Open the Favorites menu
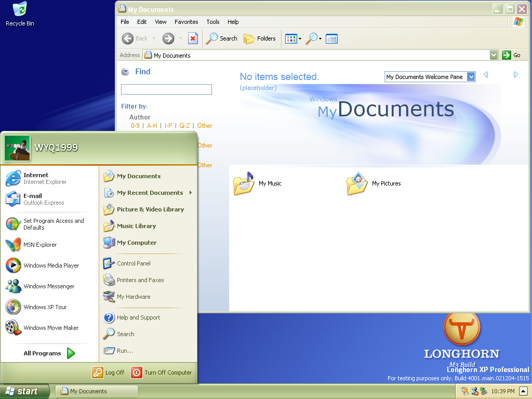 pyautogui.click(x=186, y=22)
